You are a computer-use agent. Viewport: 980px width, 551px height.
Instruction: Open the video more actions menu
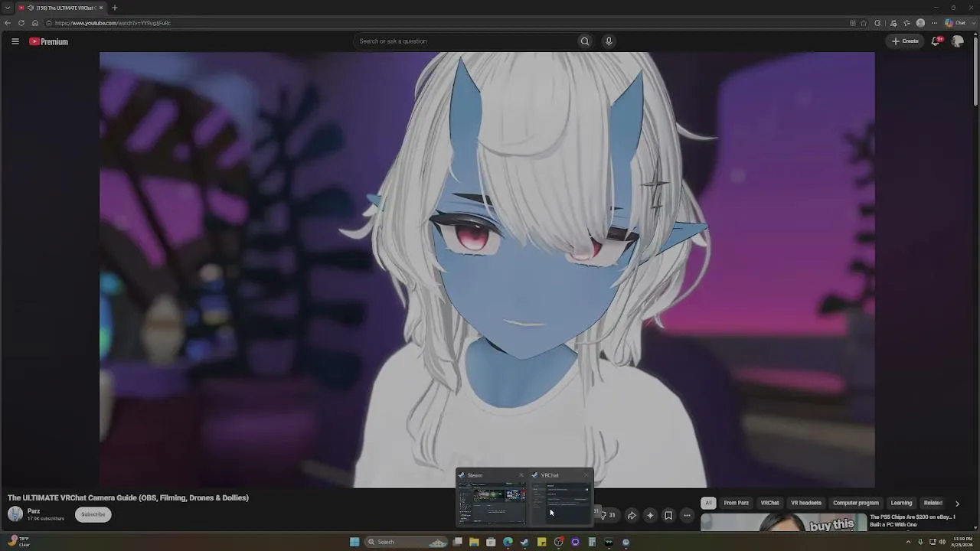coord(687,515)
